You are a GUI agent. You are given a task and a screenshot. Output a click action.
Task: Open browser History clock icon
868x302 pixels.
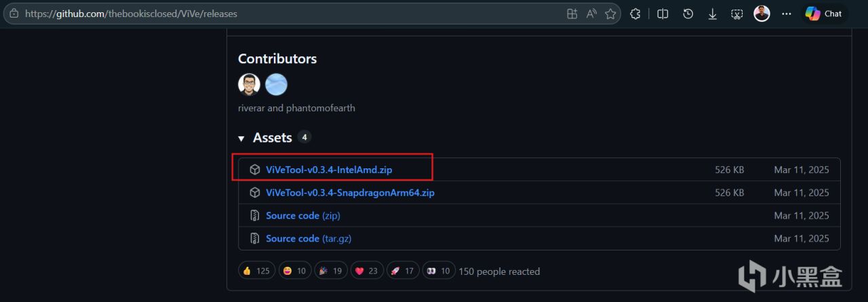pyautogui.click(x=688, y=14)
